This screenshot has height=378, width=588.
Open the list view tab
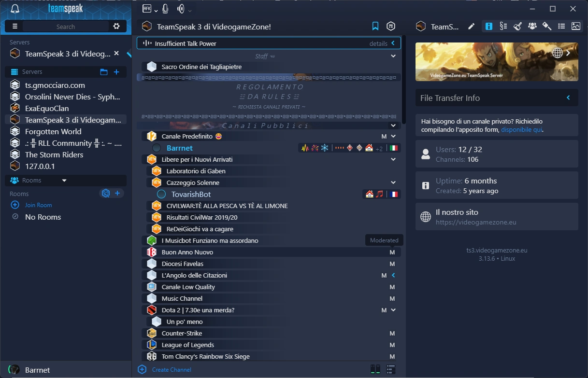[x=561, y=27]
